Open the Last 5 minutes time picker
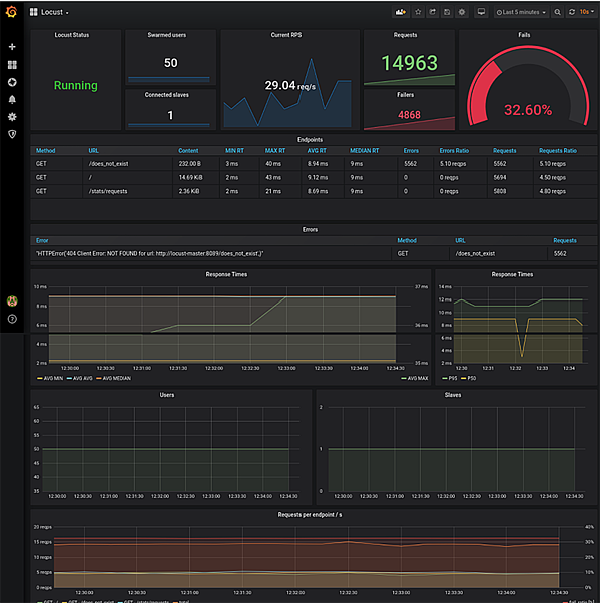The height and width of the screenshot is (603, 600). point(521,12)
